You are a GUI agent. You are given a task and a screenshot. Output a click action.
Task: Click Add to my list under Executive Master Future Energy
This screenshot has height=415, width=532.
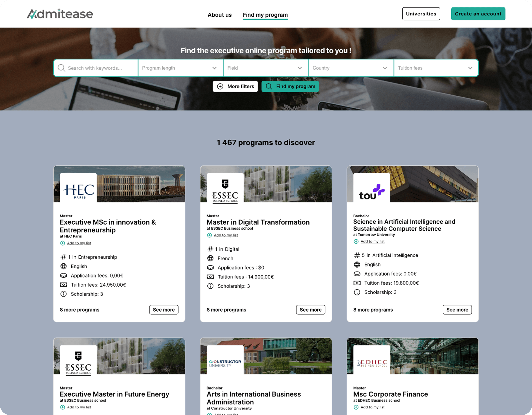pyautogui.click(x=79, y=407)
